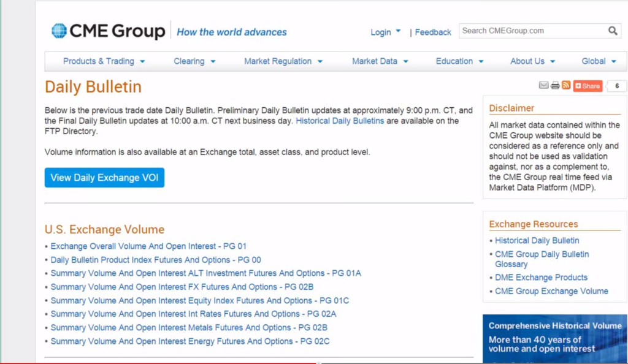Screen dimensions: 628x364
Task: Expand the Login dropdown
Action: tap(385, 32)
